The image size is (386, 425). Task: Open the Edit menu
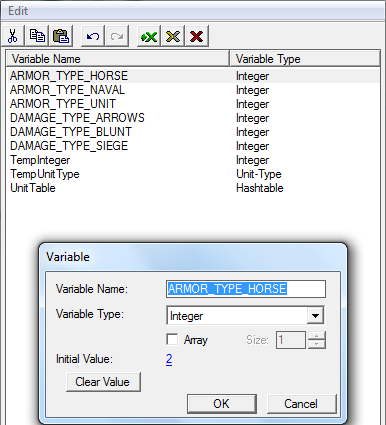18,11
